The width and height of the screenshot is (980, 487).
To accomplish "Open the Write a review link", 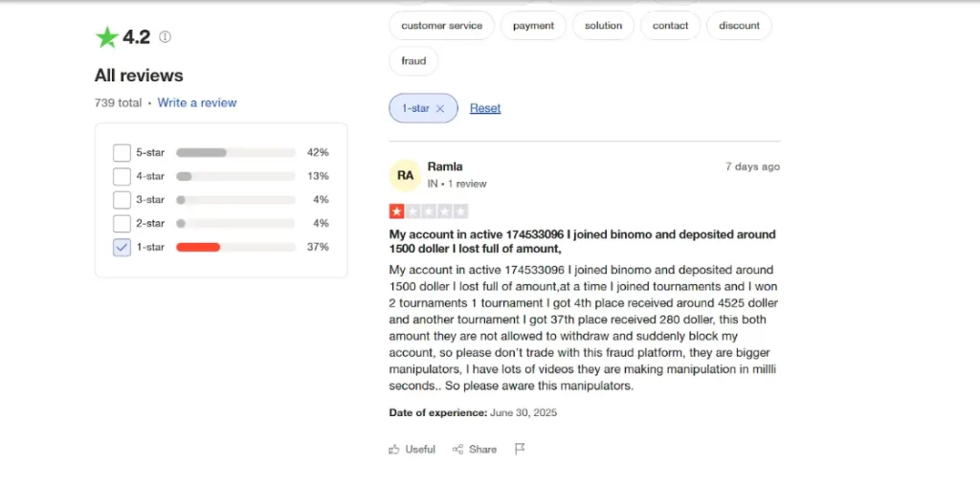I will click(197, 102).
